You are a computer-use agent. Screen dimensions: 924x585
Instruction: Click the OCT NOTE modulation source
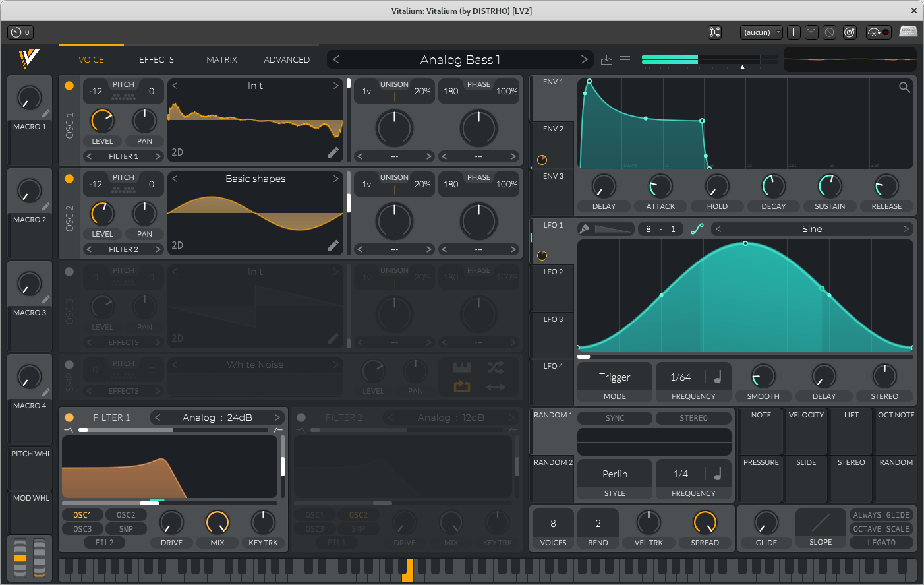pos(896,431)
